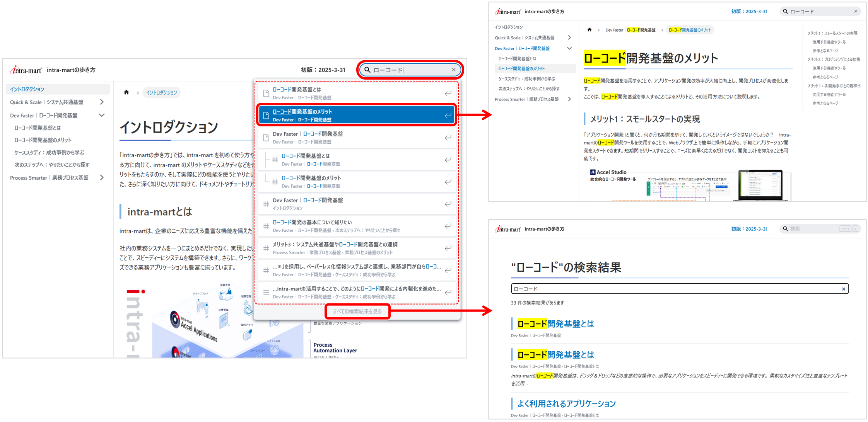Open ローコード開発基盤のメリット in left sidebar
The height and width of the screenshot is (422, 868).
[43, 140]
